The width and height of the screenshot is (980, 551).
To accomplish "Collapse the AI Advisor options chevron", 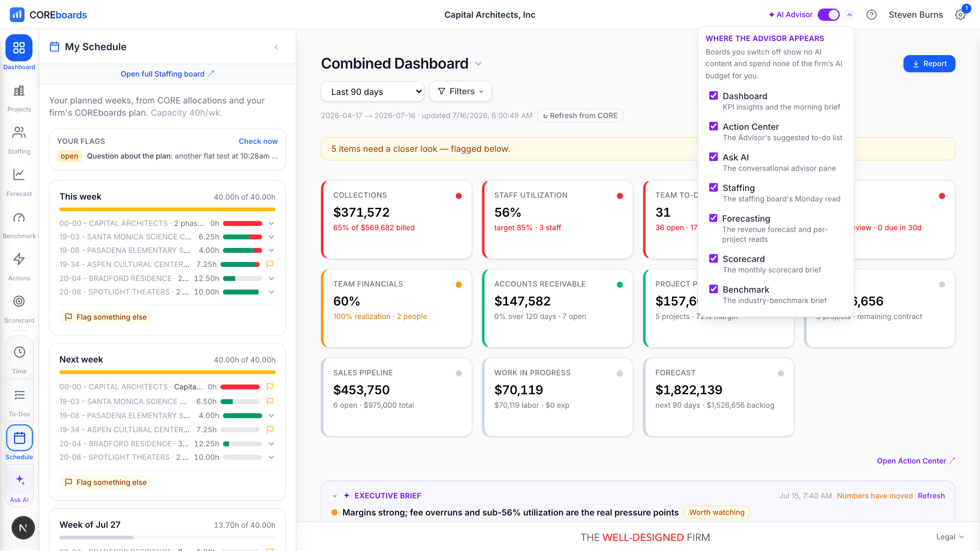I will click(x=850, y=15).
